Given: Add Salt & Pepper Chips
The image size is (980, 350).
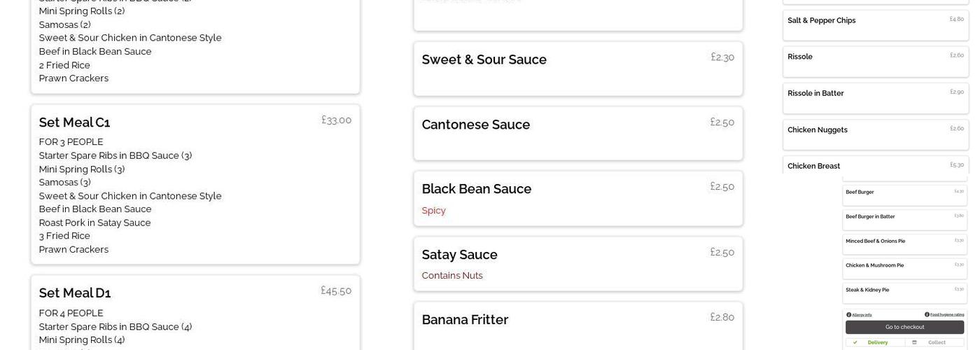Looking at the screenshot, I should click(x=875, y=25).
